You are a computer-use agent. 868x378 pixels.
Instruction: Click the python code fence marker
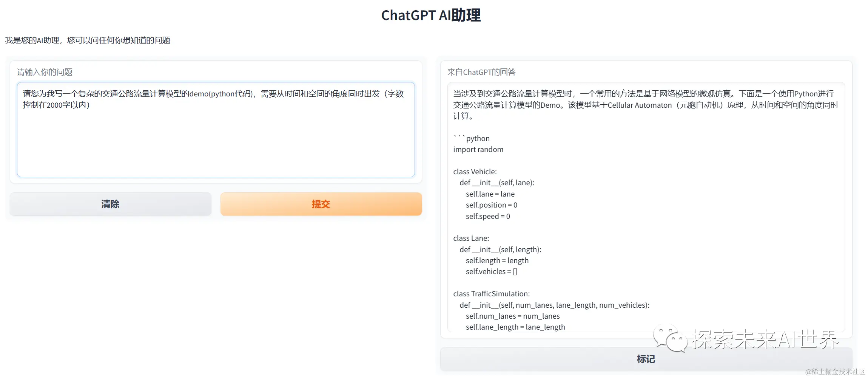471,138
